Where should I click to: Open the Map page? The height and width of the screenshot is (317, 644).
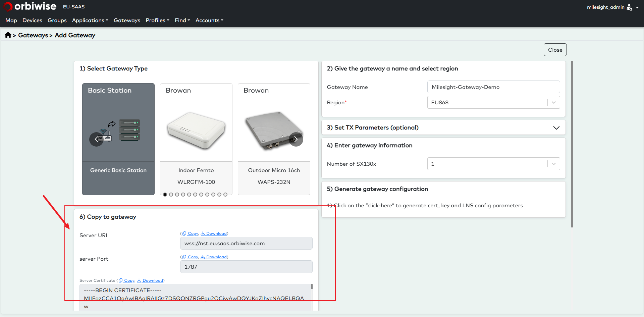pyautogui.click(x=11, y=20)
